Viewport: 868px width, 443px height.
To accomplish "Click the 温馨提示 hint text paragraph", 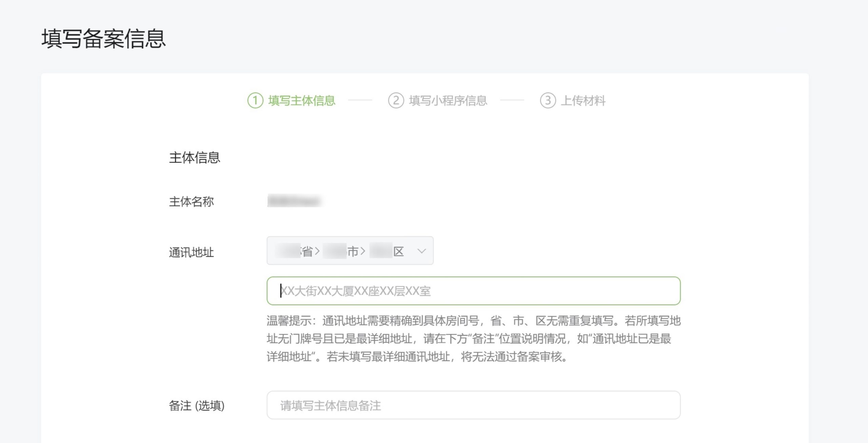I will tap(473, 338).
